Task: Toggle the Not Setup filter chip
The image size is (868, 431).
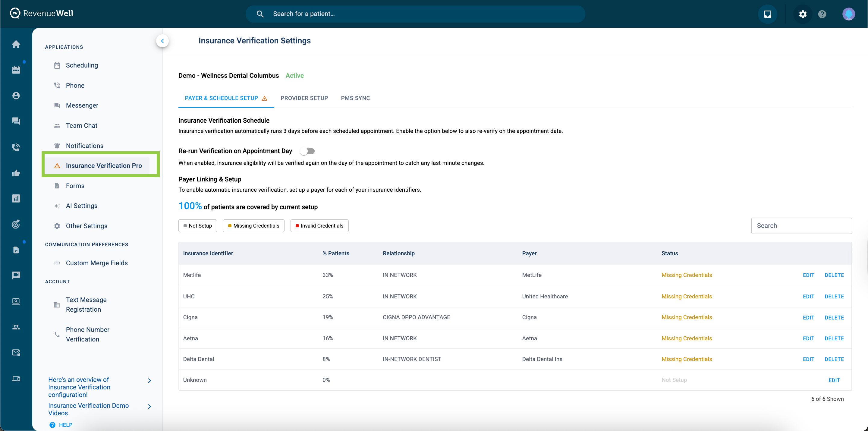Action: [197, 225]
